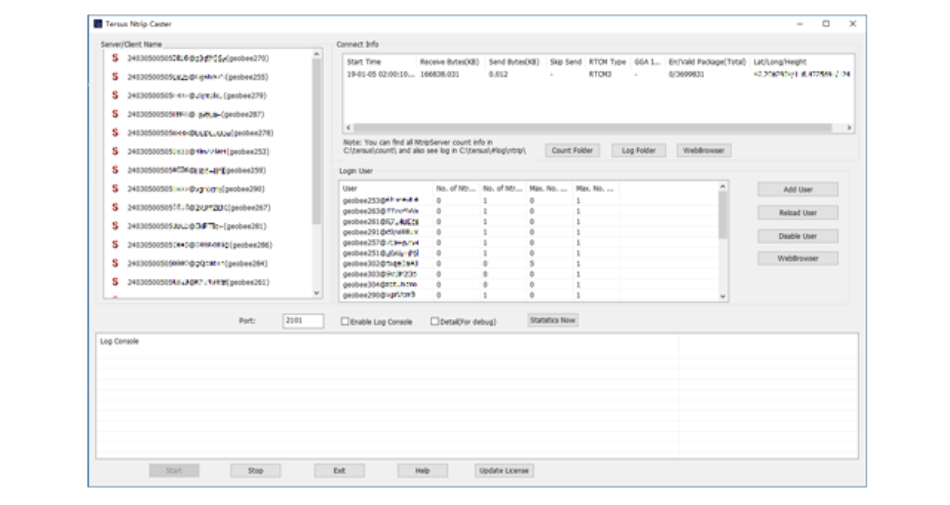Click the S icon next to geobee279
Viewport: 950px width, 505px height.
click(115, 96)
